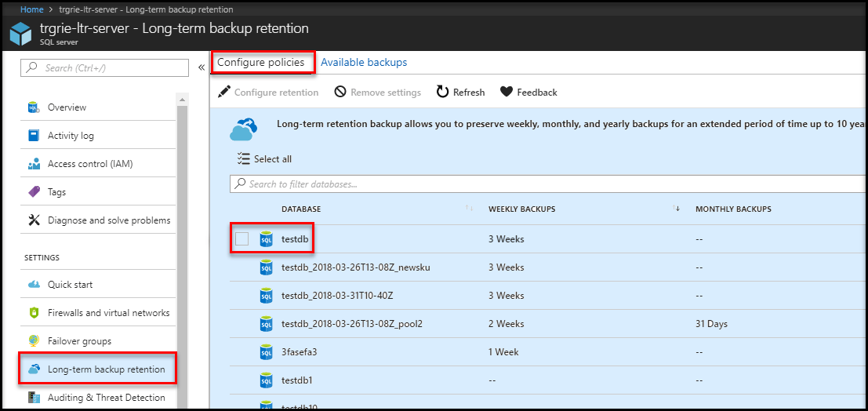The image size is (868, 411).
Task: Click the Feedback heart icon
Action: pyautogui.click(x=506, y=92)
